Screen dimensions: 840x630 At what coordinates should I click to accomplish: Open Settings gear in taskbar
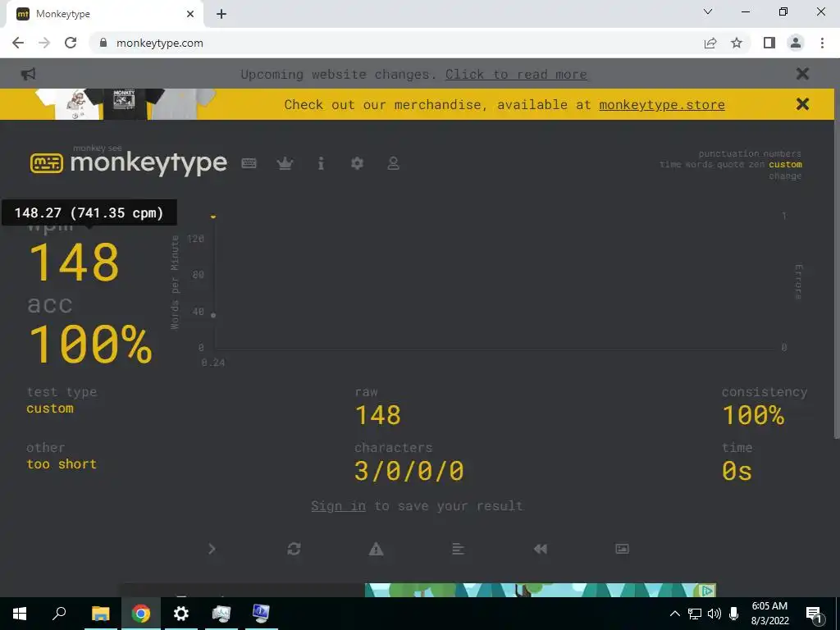pyautogui.click(x=180, y=614)
